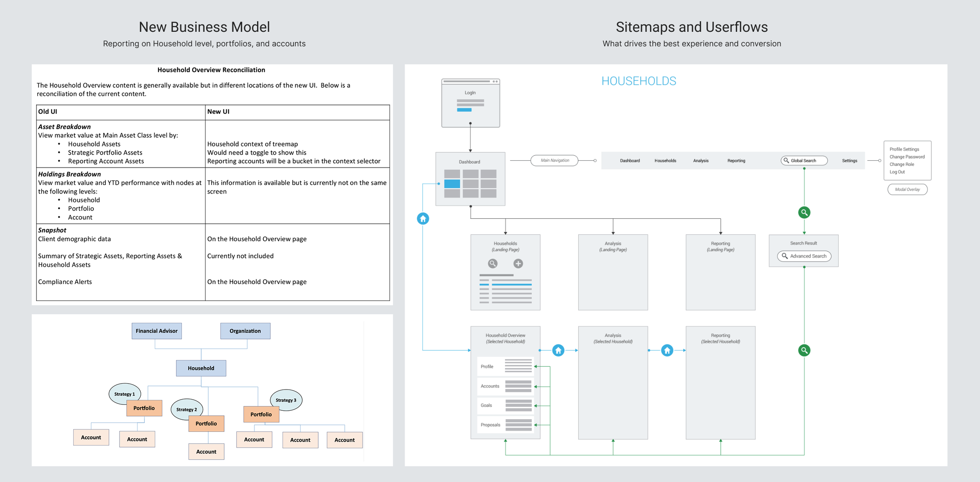Click Strategic Portfolio Assets bullet in table
The height and width of the screenshot is (482, 980).
point(105,152)
